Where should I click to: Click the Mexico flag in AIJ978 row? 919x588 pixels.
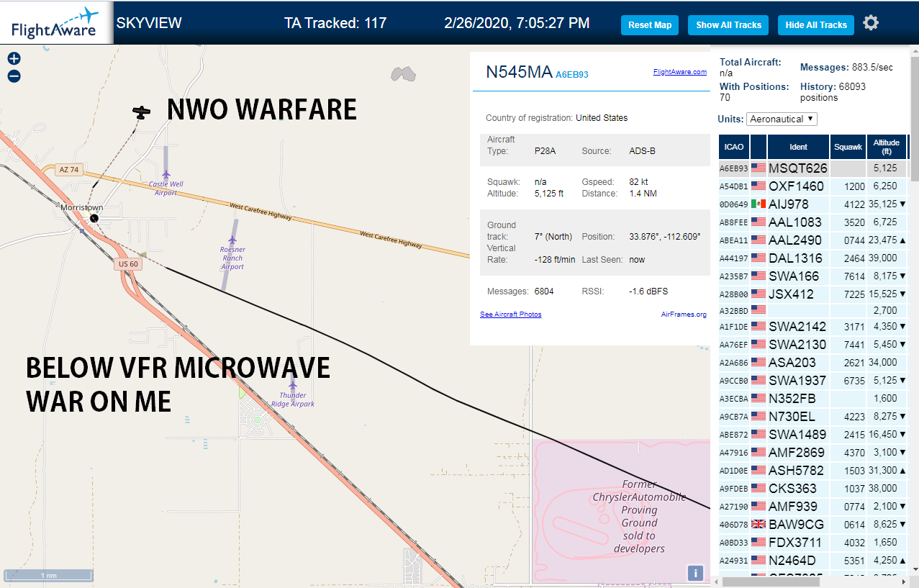pyautogui.click(x=759, y=204)
